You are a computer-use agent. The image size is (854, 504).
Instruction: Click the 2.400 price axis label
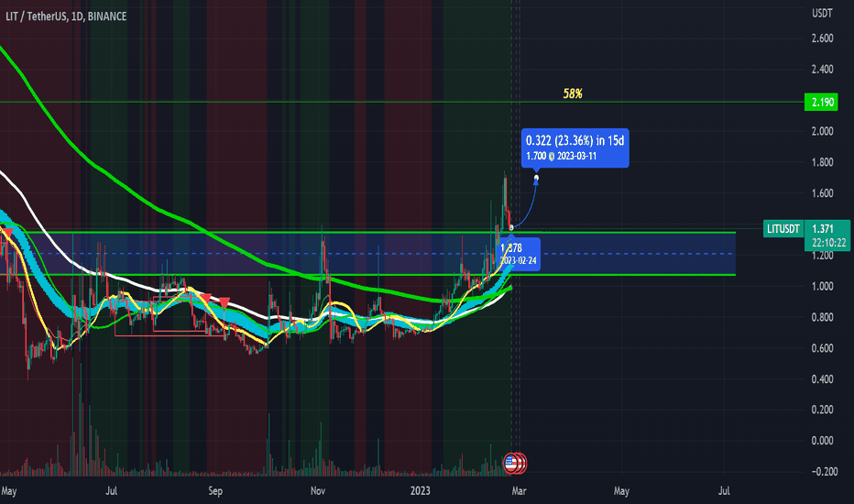[x=823, y=70]
